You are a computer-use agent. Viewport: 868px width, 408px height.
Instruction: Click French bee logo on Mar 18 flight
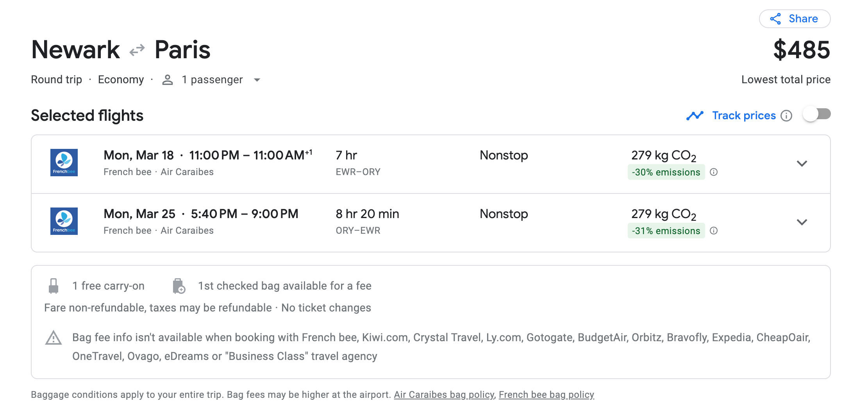[64, 163]
